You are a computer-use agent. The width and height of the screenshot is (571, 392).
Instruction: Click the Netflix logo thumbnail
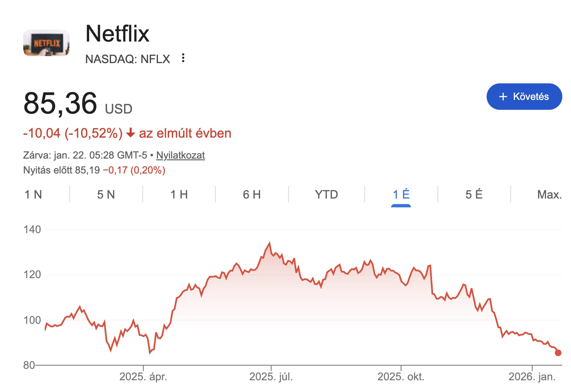pyautogui.click(x=46, y=43)
